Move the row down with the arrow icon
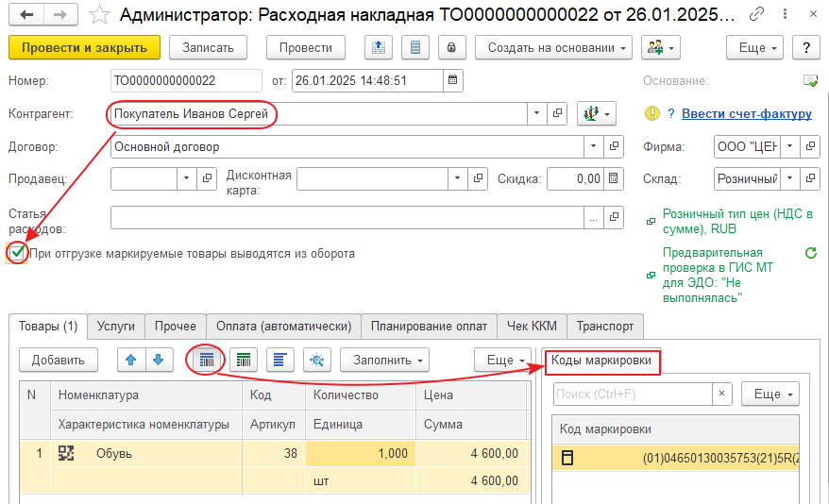 point(158,360)
